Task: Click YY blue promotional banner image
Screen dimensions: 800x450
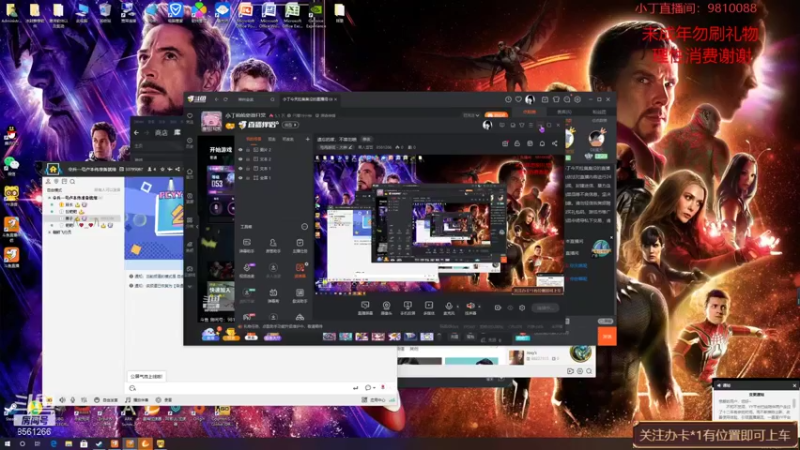Action: click(154, 218)
